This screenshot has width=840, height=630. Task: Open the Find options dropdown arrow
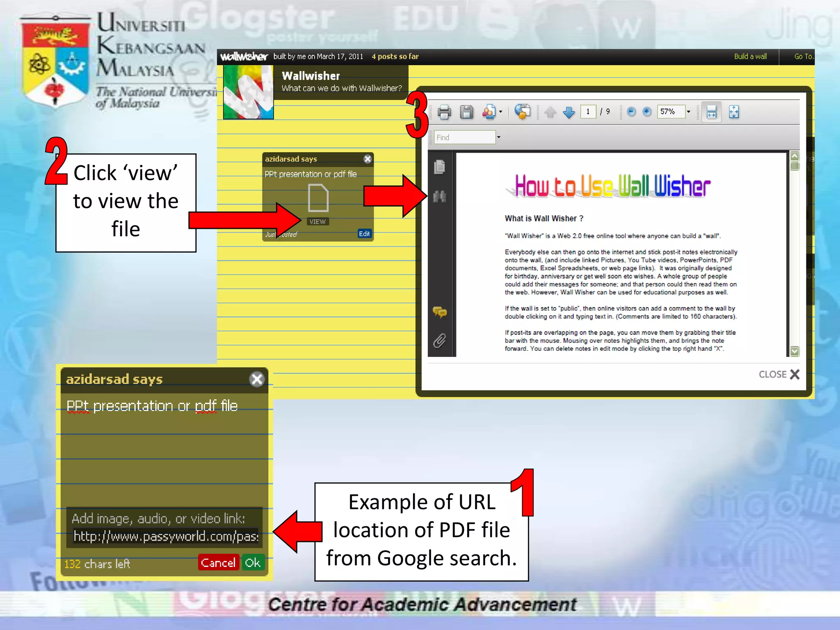[x=499, y=137]
